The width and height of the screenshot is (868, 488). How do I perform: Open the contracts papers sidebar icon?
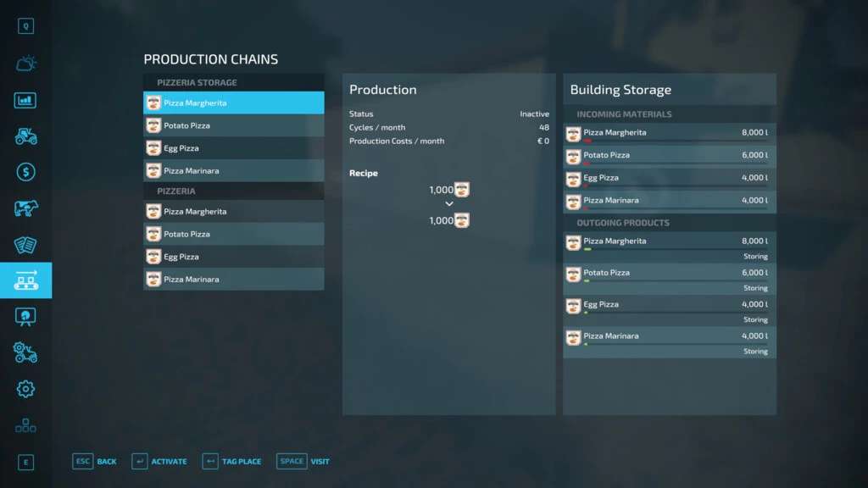(x=25, y=245)
